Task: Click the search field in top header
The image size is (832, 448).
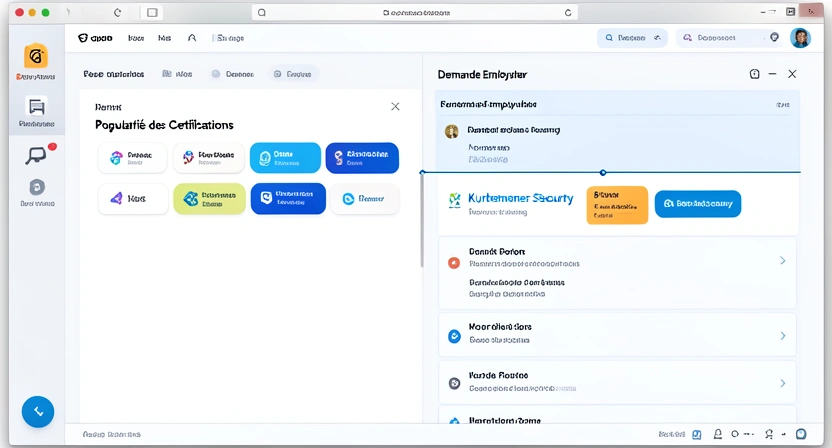Action: (632, 38)
